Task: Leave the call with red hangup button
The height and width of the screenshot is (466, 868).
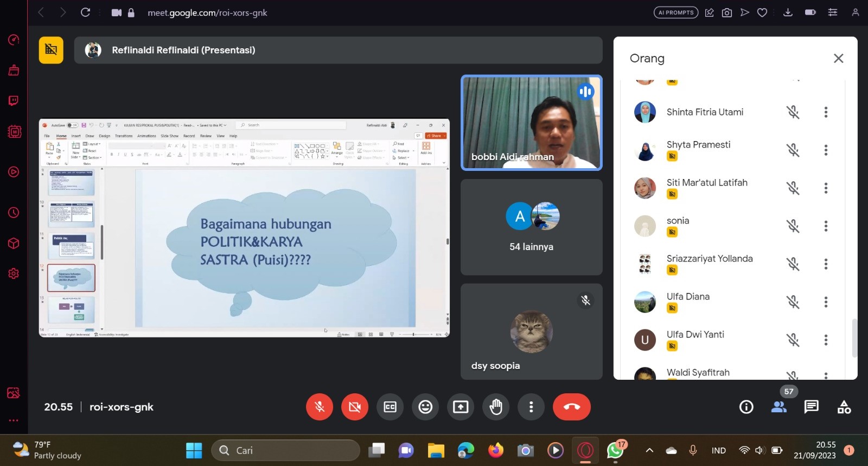Action: point(571,407)
